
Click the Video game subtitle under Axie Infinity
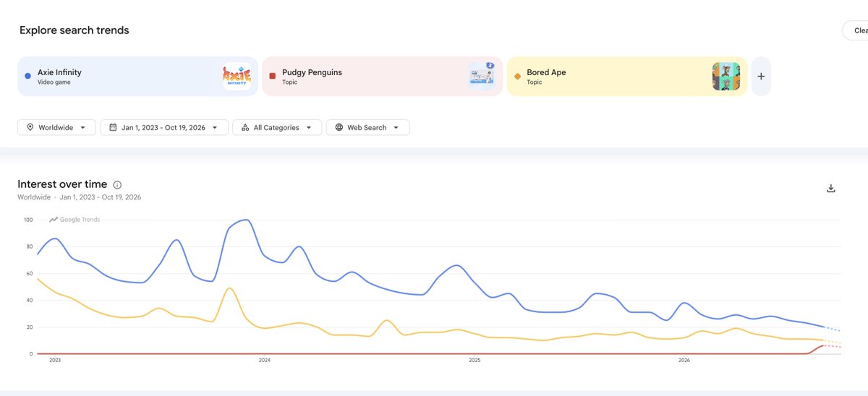point(54,82)
